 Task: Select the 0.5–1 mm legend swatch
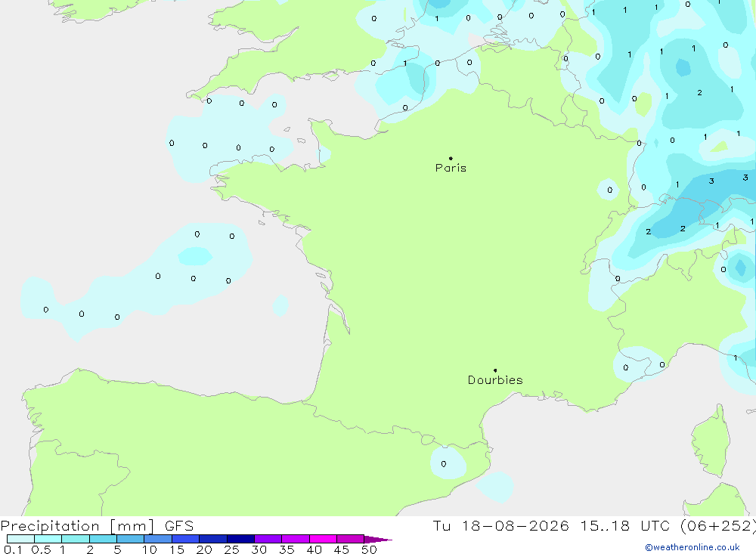coord(48,539)
